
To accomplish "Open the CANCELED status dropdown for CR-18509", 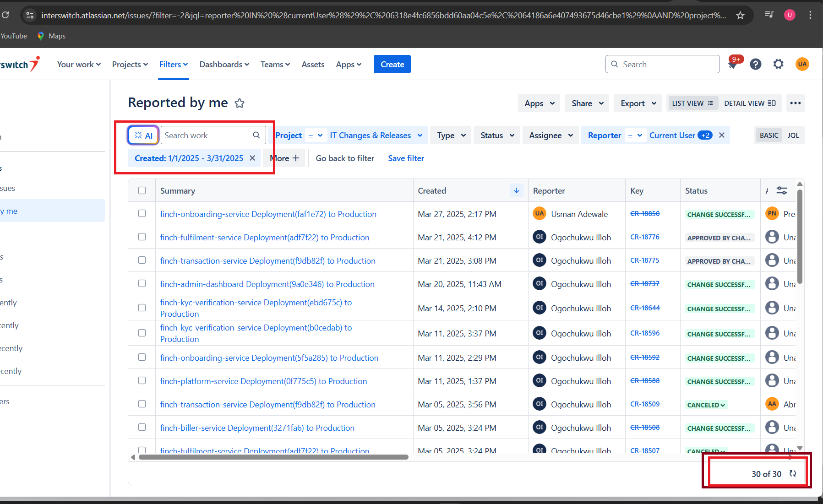I will pyautogui.click(x=706, y=405).
